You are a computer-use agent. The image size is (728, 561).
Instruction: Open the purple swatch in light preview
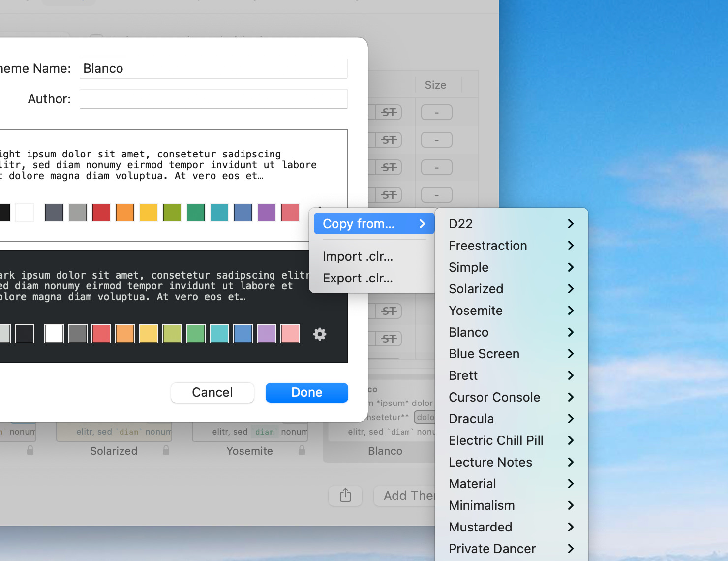(x=267, y=213)
